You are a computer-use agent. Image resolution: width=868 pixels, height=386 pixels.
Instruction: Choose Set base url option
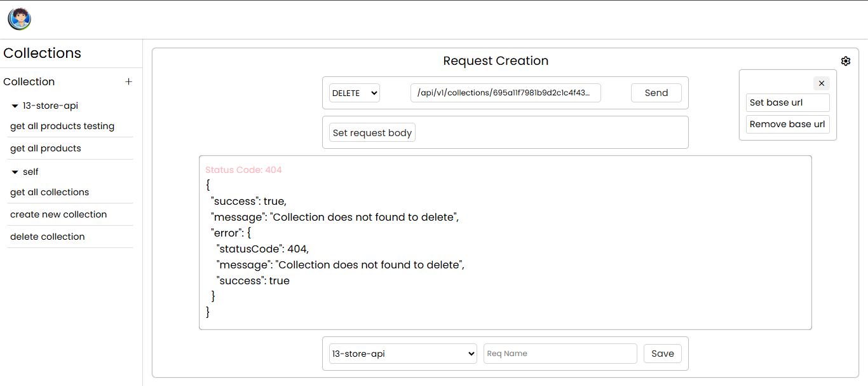pyautogui.click(x=788, y=102)
